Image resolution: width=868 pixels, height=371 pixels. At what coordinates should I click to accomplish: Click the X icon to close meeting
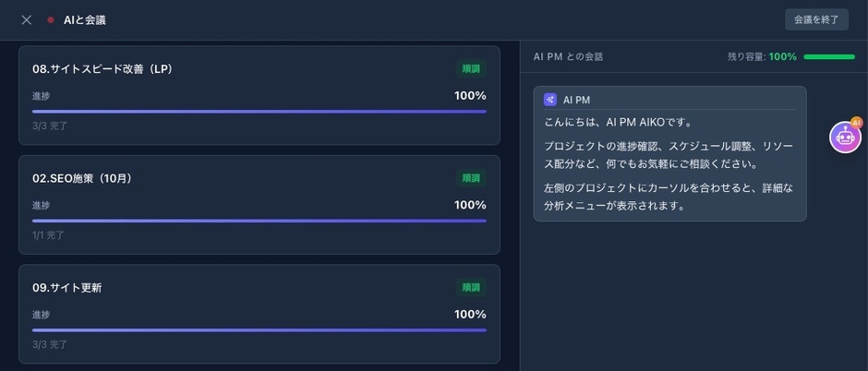(x=27, y=20)
